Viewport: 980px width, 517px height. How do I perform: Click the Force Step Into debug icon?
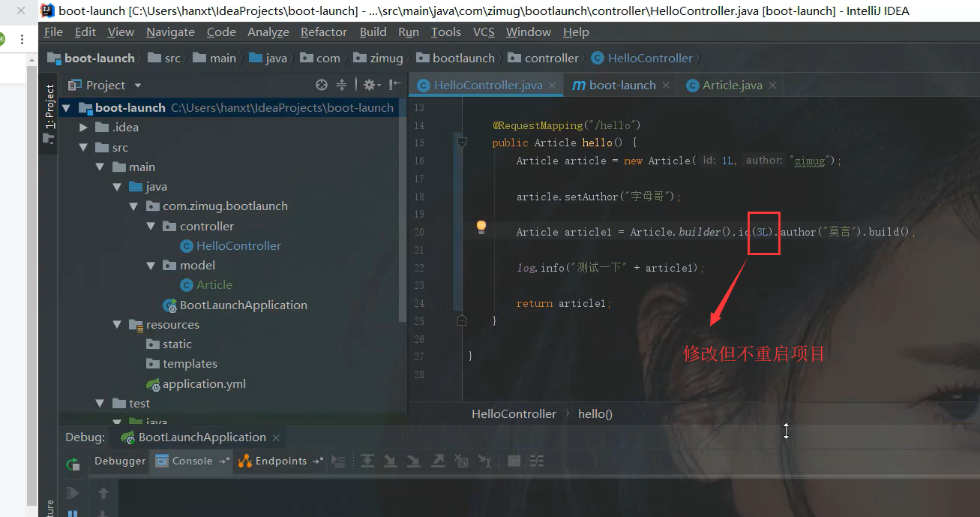413,461
